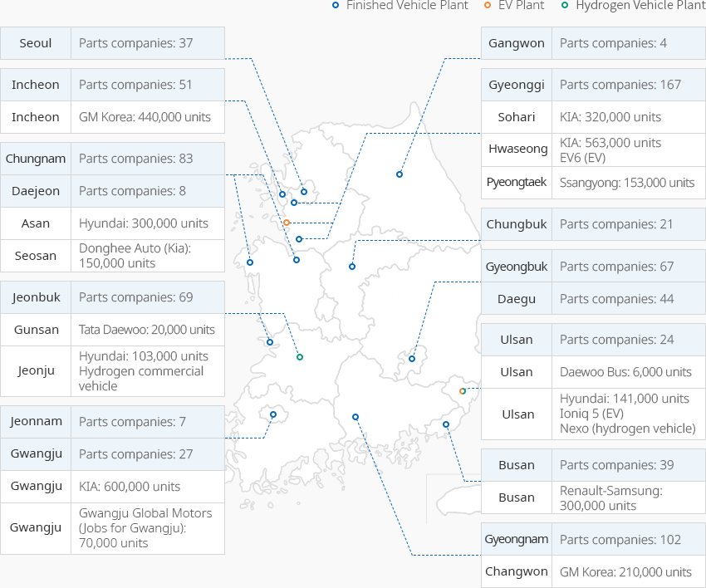Select the Busan plant marker on the map
Image resolution: width=706 pixels, height=588 pixels.
tap(446, 424)
